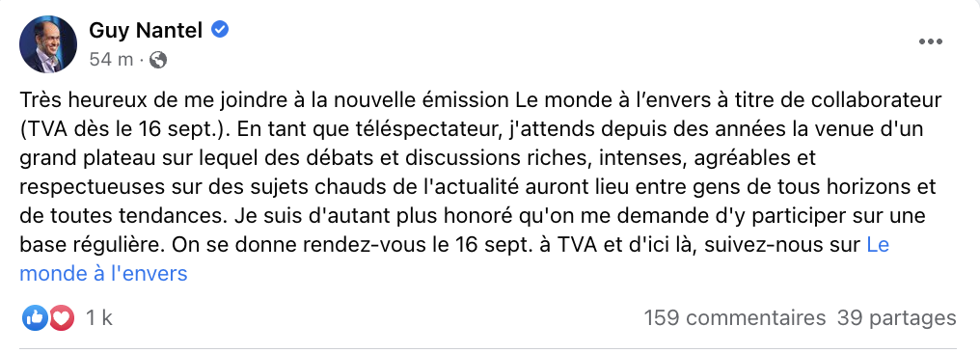Viewport: 980px width, 353px height.
Task: Click the 54 m post timestamp
Action: tap(111, 60)
